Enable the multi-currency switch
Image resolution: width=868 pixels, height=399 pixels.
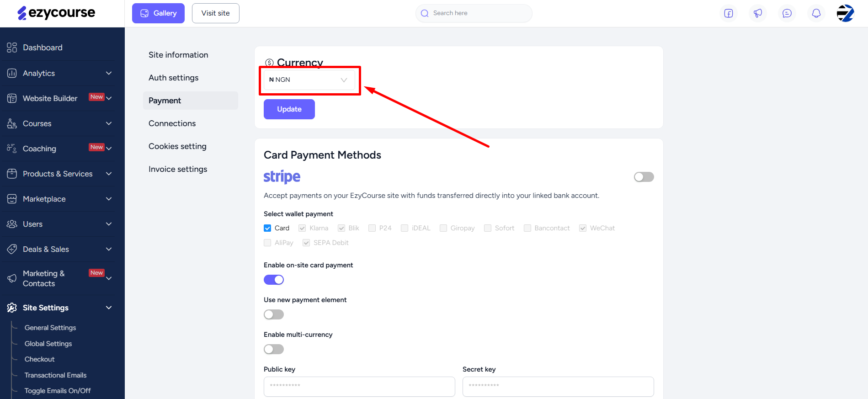click(x=274, y=349)
